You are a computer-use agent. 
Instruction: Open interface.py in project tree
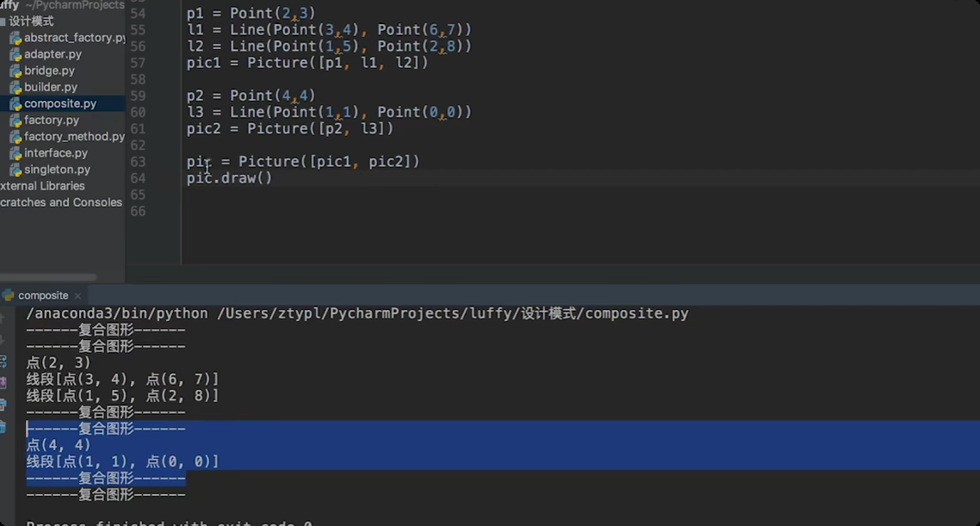[x=49, y=153]
